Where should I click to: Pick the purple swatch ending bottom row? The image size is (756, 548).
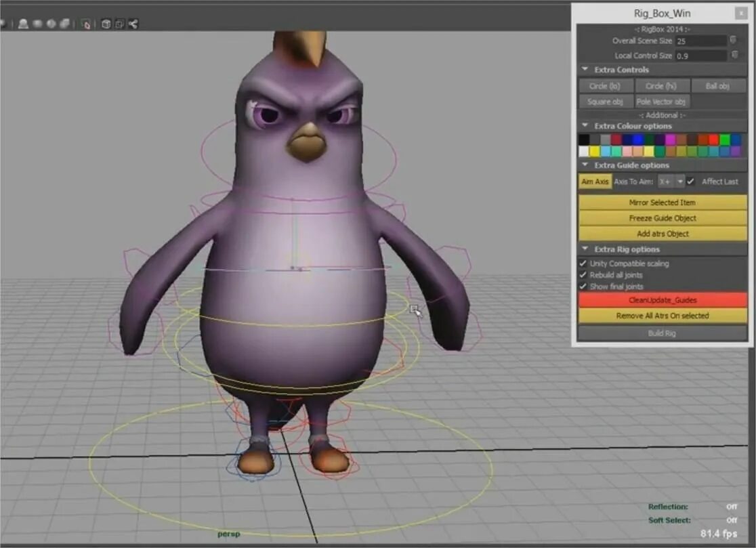pos(736,151)
